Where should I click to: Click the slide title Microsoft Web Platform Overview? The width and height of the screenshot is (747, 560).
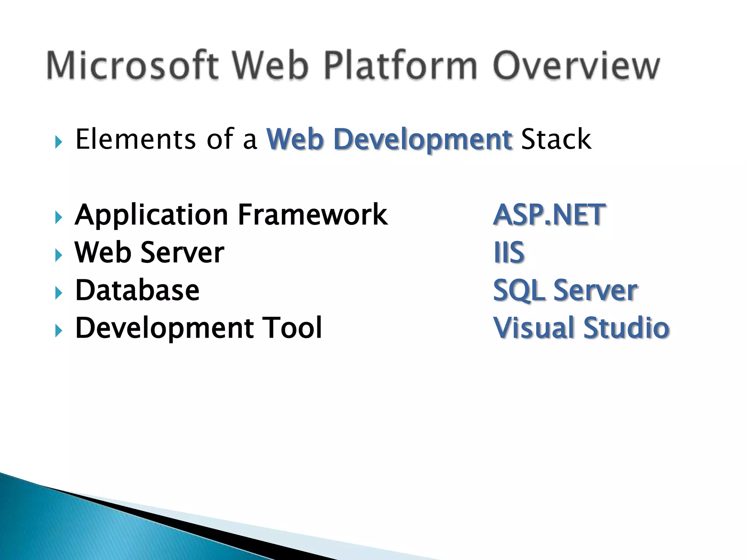[x=353, y=66]
